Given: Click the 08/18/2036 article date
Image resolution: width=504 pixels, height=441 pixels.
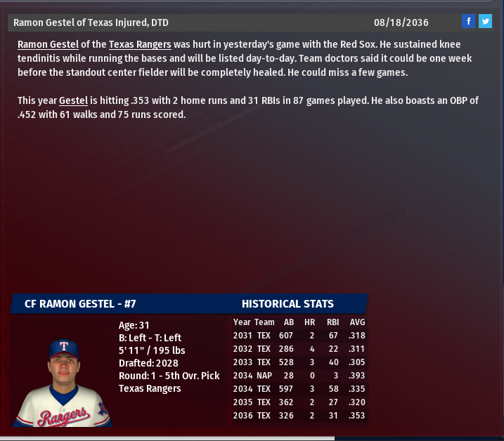Looking at the screenshot, I should click(401, 22).
